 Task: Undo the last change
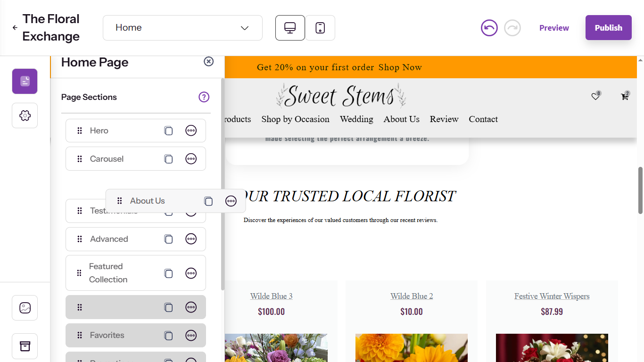[x=489, y=28]
